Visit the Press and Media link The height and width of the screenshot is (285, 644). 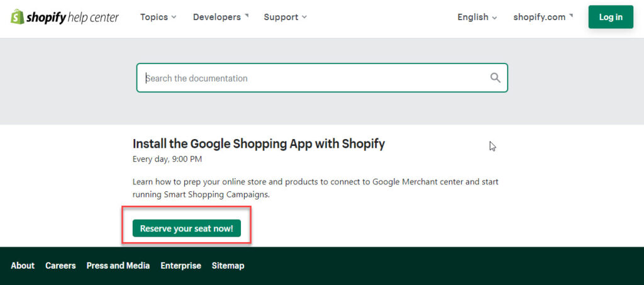118,265
